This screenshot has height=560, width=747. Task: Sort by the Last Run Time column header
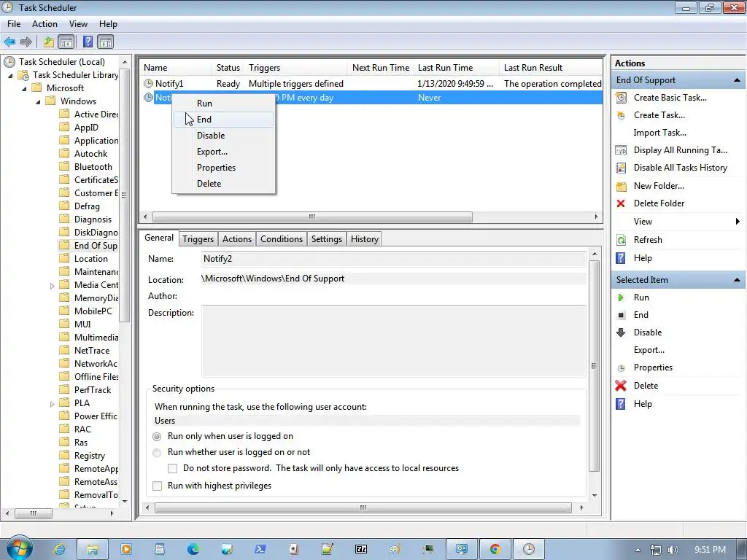pyautogui.click(x=456, y=68)
